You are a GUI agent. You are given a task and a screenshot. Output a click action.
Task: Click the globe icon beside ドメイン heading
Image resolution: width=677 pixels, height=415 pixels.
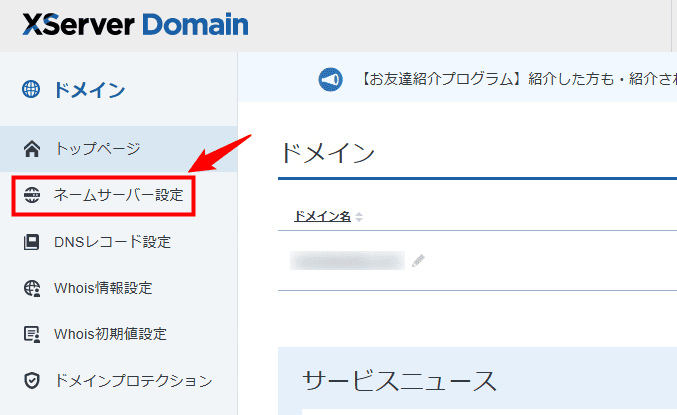click(31, 89)
